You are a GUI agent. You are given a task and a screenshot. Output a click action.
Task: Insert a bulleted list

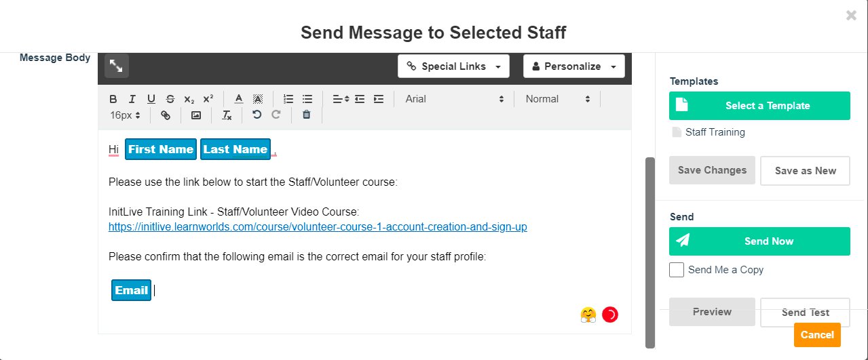[x=307, y=99]
